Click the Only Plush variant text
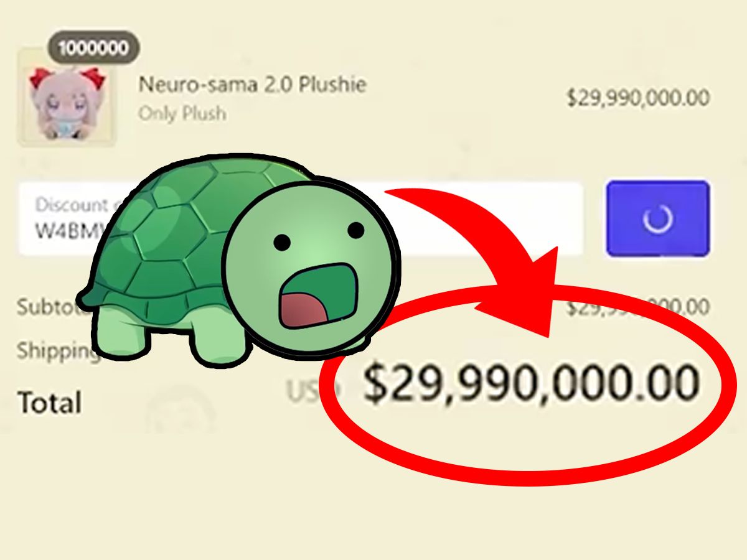The height and width of the screenshot is (560, 747). pos(182,114)
